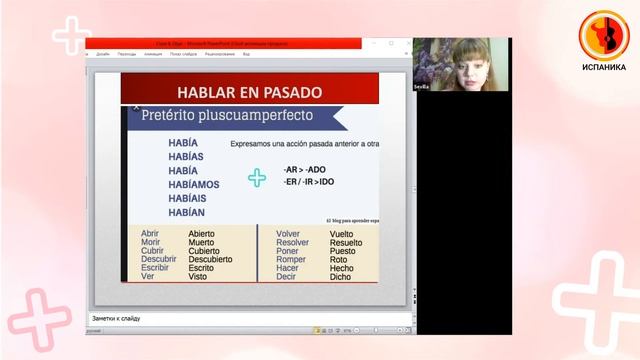This screenshot has width=640, height=360.
Task: Click the zoom out minus button
Action: (x=356, y=331)
